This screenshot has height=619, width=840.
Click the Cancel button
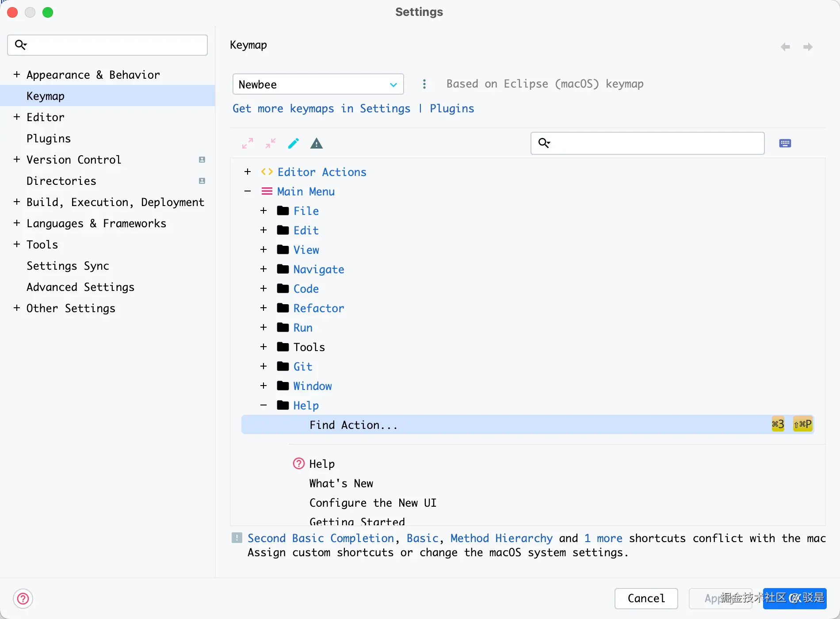tap(646, 598)
